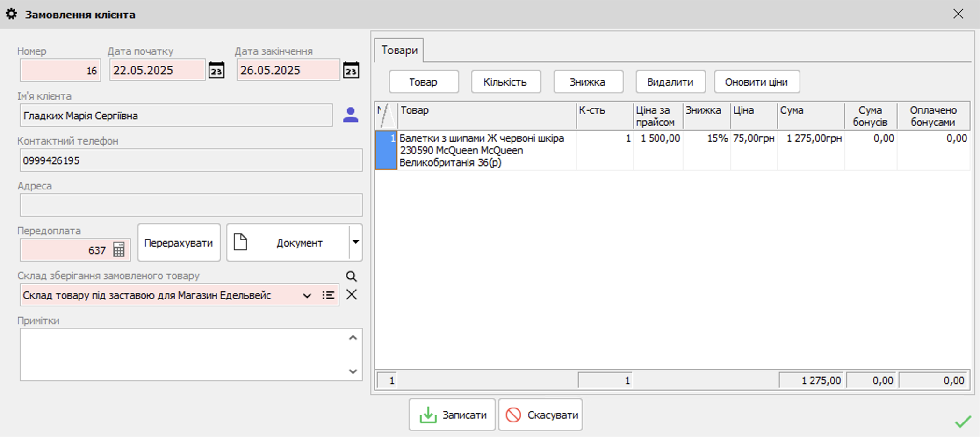Click the green checkmark in corner

(963, 422)
